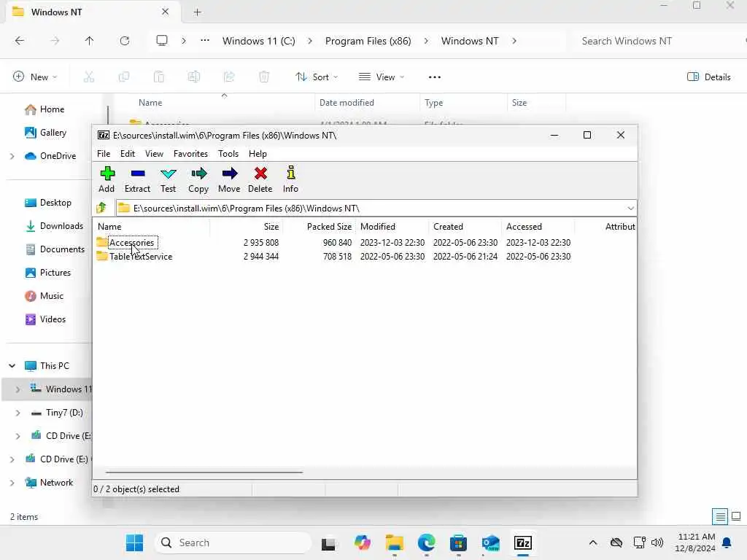Click the Copy toolbar icon in 7-Zip
Viewport: 747px width, 560px height.
click(x=198, y=179)
